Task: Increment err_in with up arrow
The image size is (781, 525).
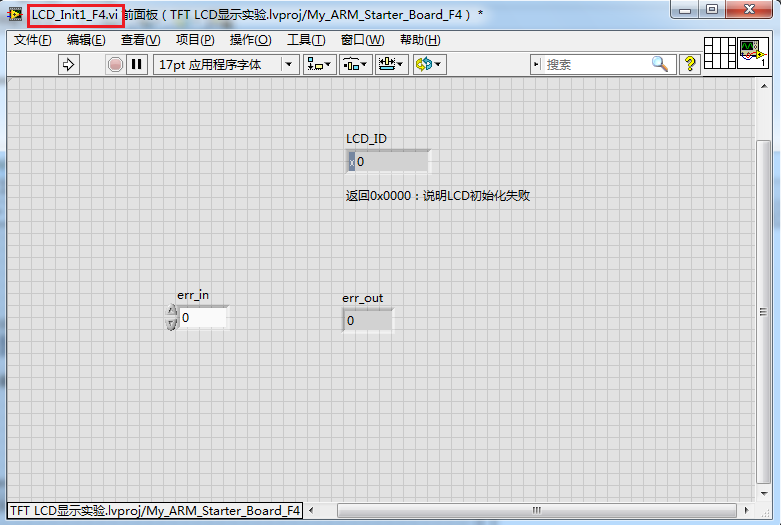Action: [171, 311]
